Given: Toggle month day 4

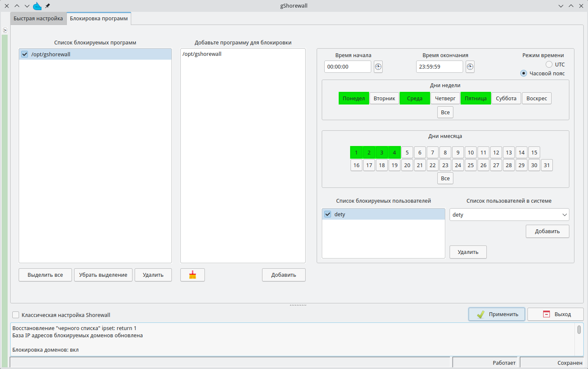Looking at the screenshot, I should point(395,153).
